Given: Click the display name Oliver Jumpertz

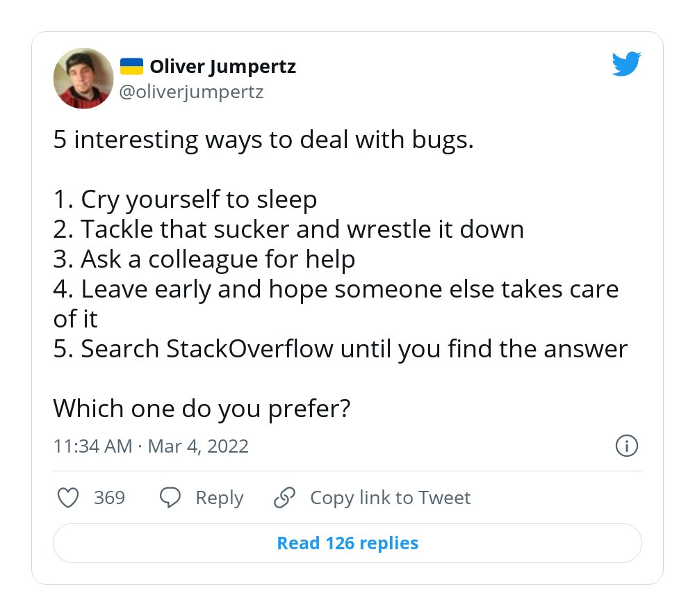Looking at the screenshot, I should tap(223, 66).
